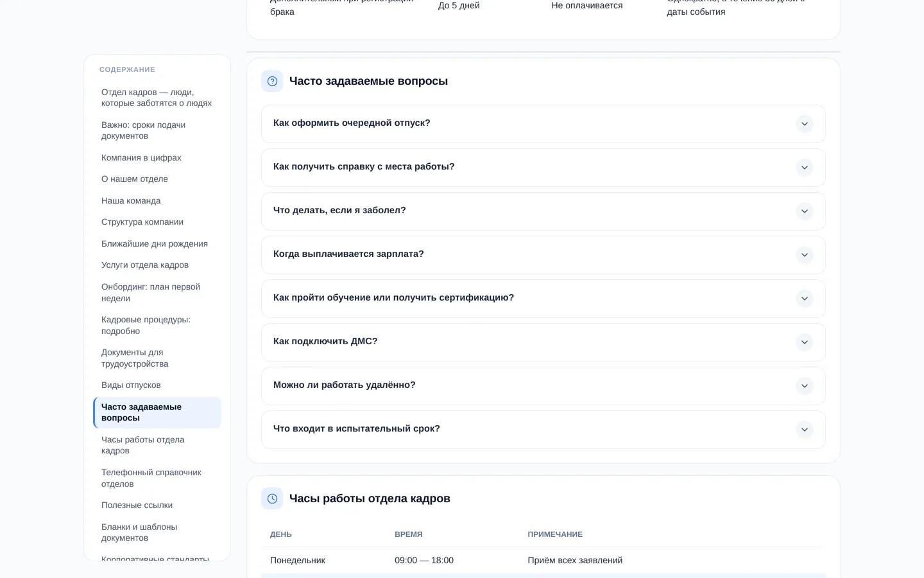This screenshot has width=924, height=578.
Task: Click the "Понедельник" cell in hours table
Action: (x=298, y=561)
